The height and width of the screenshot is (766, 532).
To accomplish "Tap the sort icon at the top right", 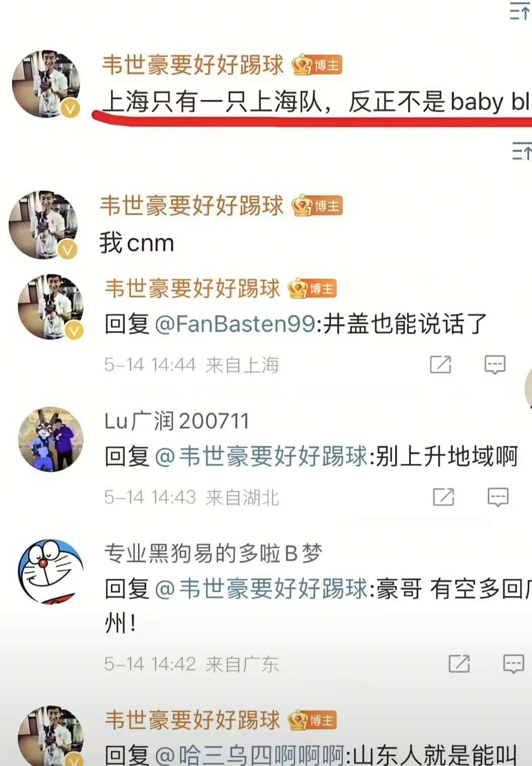I will click(x=520, y=11).
